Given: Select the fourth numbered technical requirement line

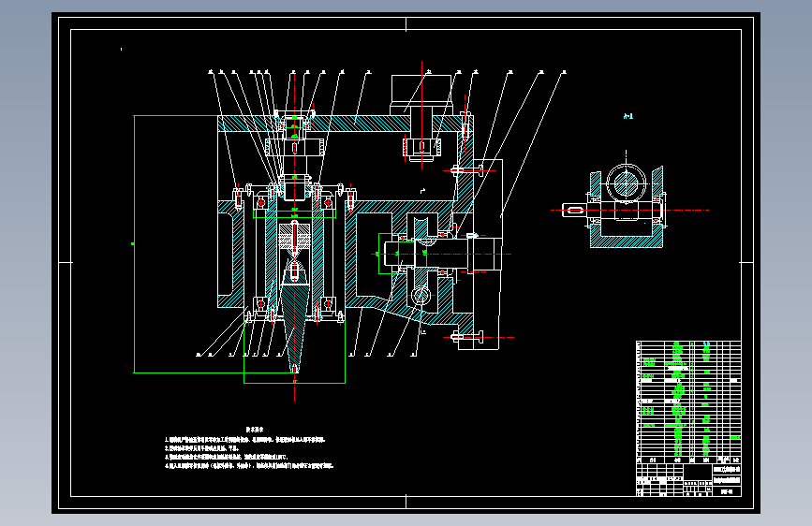Looking at the screenshot, I should 250,466.
